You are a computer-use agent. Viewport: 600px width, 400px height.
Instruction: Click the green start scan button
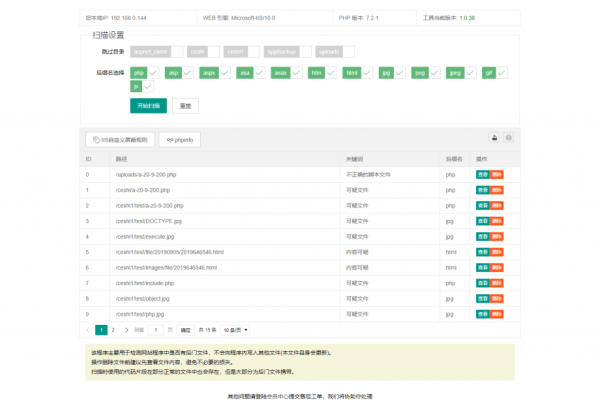tap(148, 105)
